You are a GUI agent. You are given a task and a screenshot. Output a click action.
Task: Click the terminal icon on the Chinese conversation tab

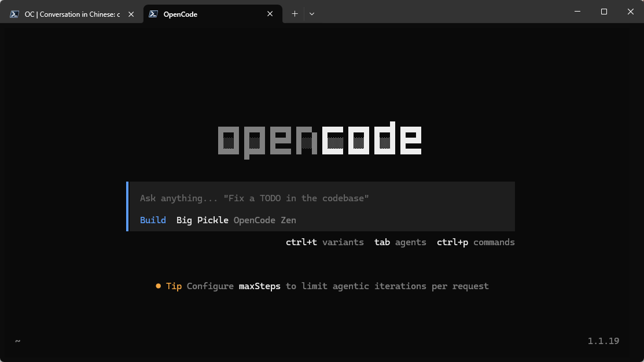(x=14, y=13)
